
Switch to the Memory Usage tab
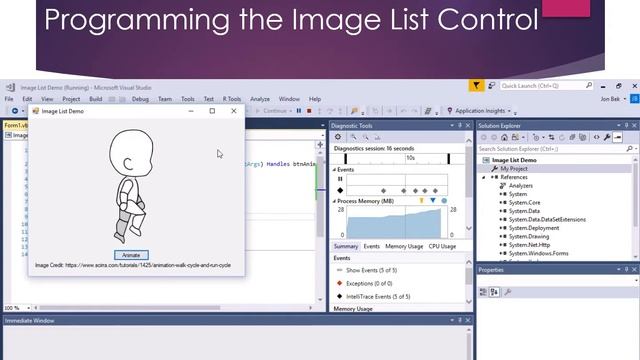point(404,246)
